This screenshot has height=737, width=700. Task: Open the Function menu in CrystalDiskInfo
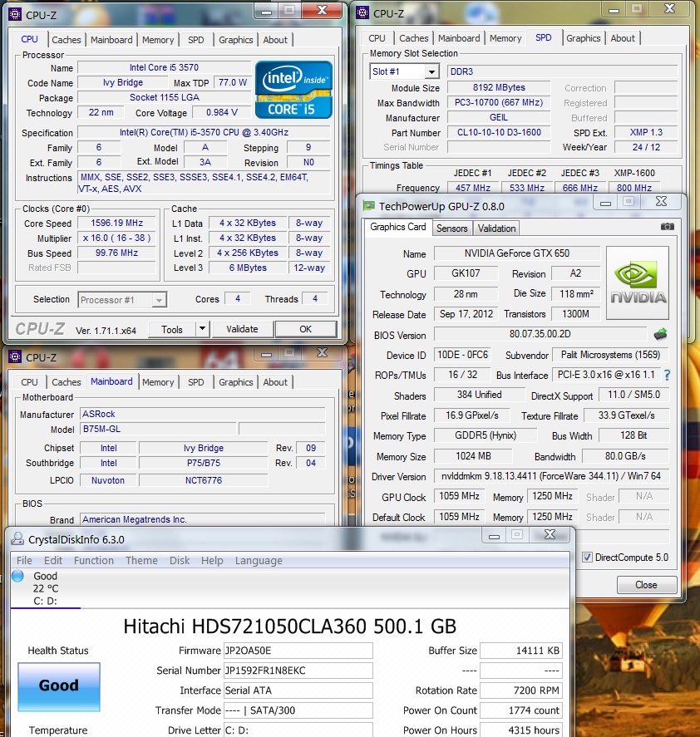94,560
